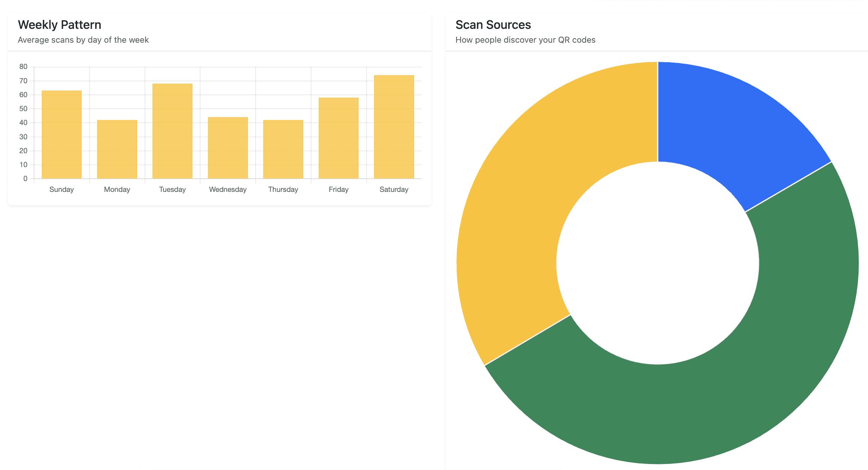Click the Saturday axis label
Image resolution: width=868 pixels, height=470 pixels.
click(x=394, y=189)
